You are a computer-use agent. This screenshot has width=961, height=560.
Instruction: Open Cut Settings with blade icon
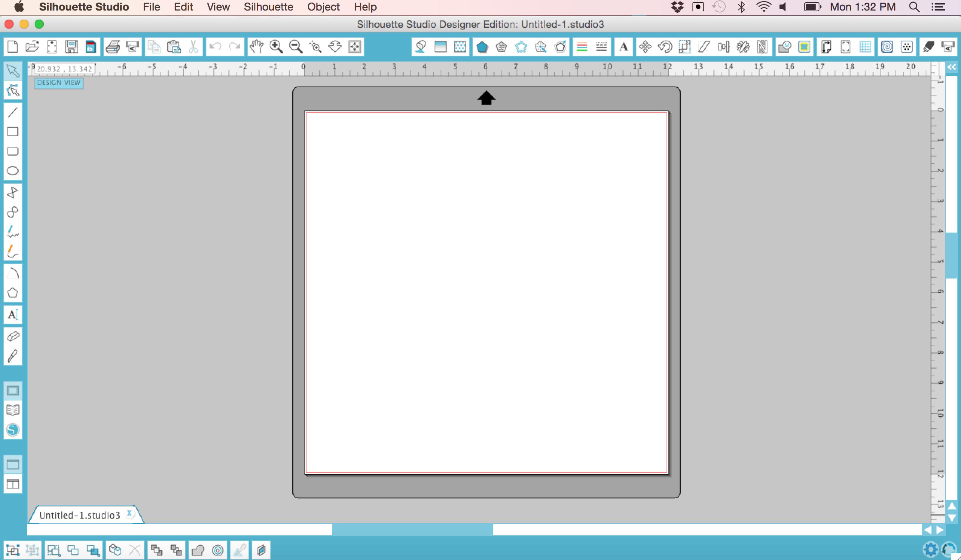(x=929, y=47)
